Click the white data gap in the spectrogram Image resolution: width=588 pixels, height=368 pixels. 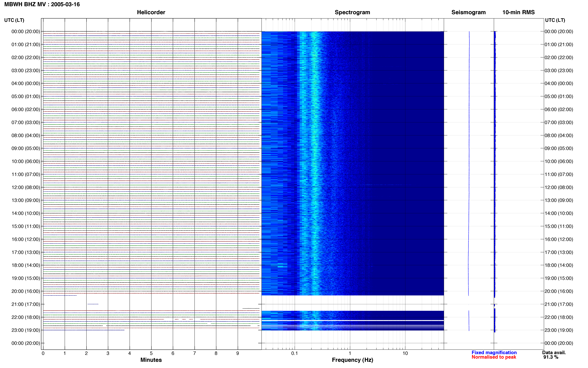point(353,303)
